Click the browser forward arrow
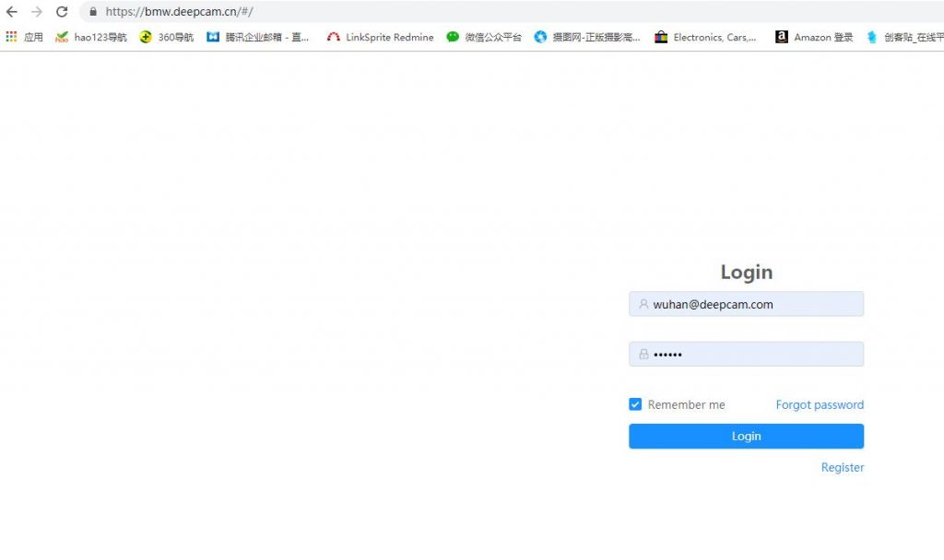The height and width of the screenshot is (560, 944). [x=37, y=12]
